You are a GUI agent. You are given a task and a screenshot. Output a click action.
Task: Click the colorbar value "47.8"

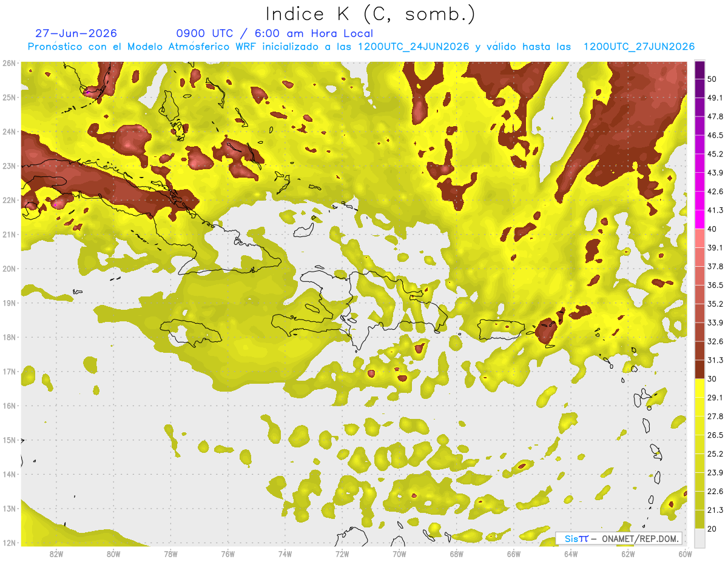(715, 116)
